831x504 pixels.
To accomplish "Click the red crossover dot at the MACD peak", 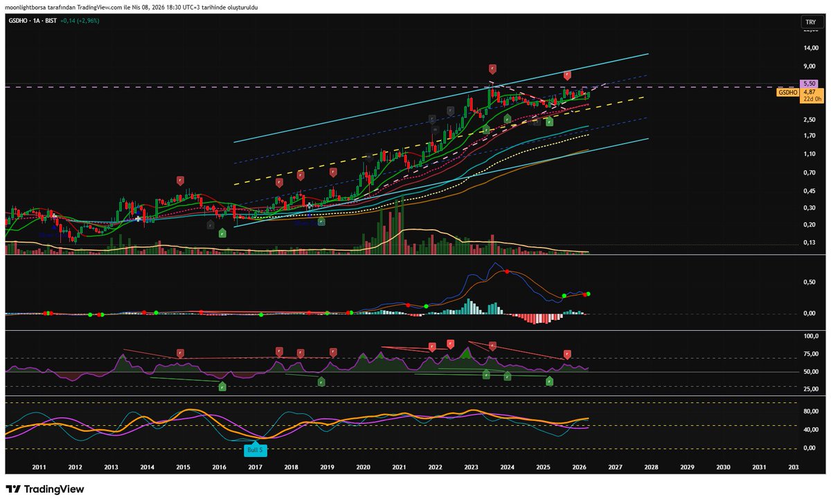I will pos(507,271).
